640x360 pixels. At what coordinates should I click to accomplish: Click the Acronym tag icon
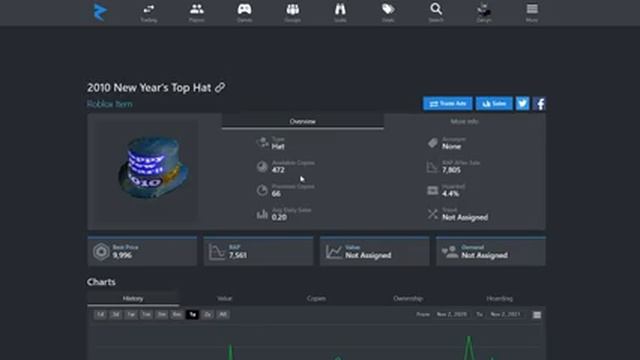[x=433, y=143]
